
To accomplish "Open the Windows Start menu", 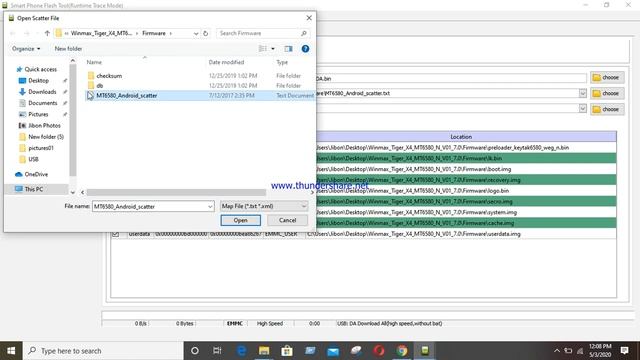I will coord(11,351).
